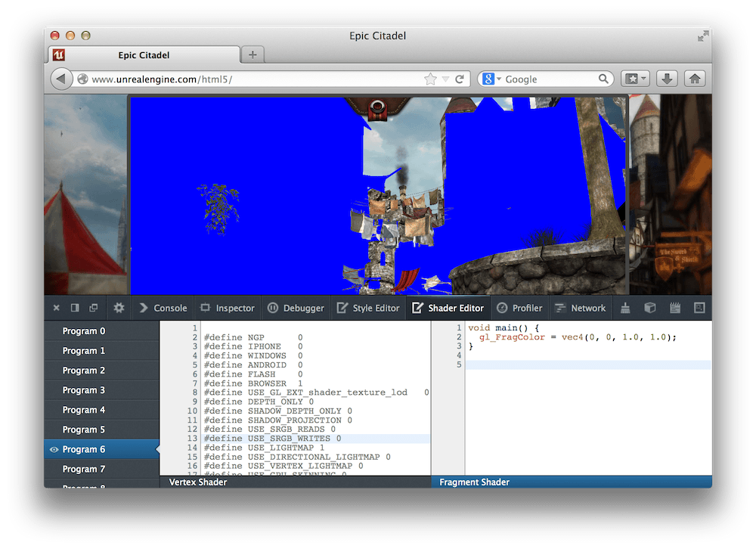The width and height of the screenshot is (756, 549).
Task: Click the paintbrush paint flashing icon
Action: pos(625,308)
